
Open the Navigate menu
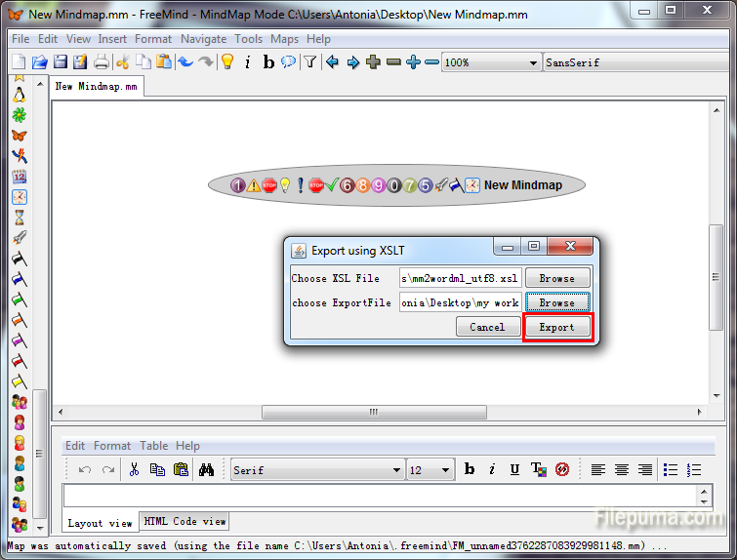pyautogui.click(x=203, y=39)
